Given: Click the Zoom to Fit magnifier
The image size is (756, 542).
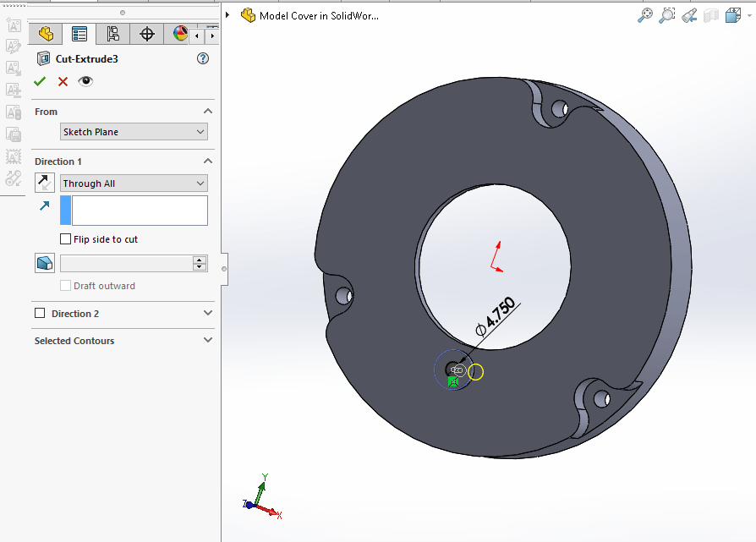Looking at the screenshot, I should pos(645,15).
